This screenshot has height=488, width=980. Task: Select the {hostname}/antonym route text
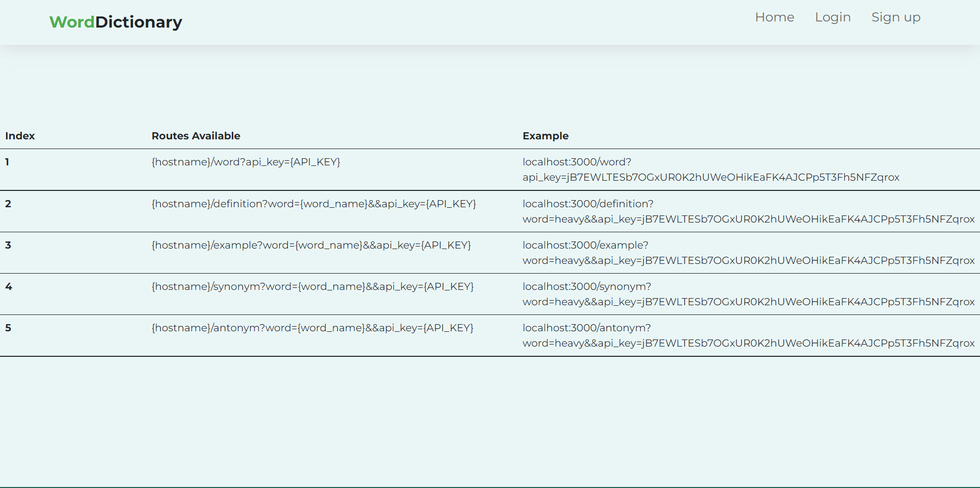click(312, 328)
